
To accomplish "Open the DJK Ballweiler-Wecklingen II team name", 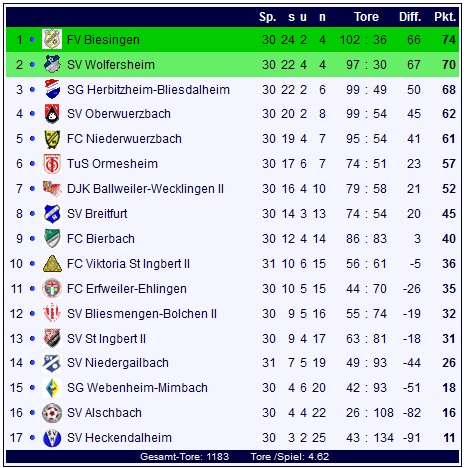I will 145,189.
